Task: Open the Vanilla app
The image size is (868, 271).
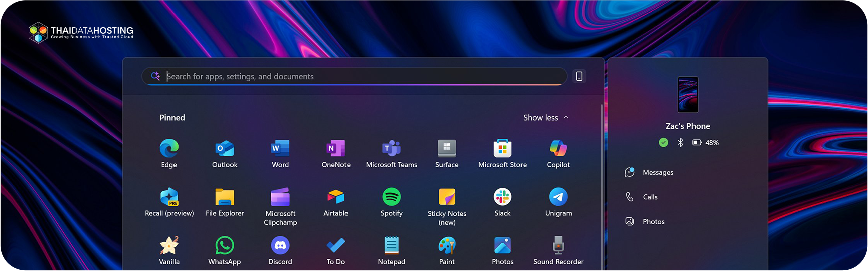Action: (169, 251)
